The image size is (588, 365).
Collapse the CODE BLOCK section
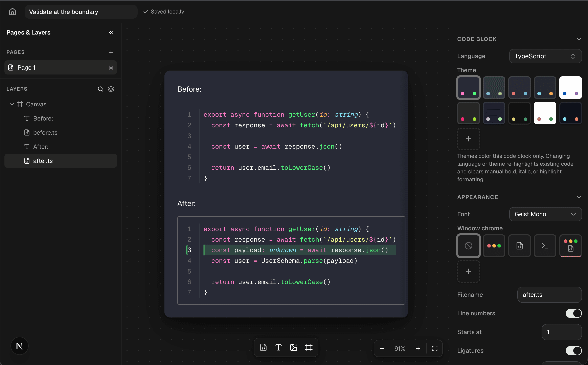pos(579,39)
